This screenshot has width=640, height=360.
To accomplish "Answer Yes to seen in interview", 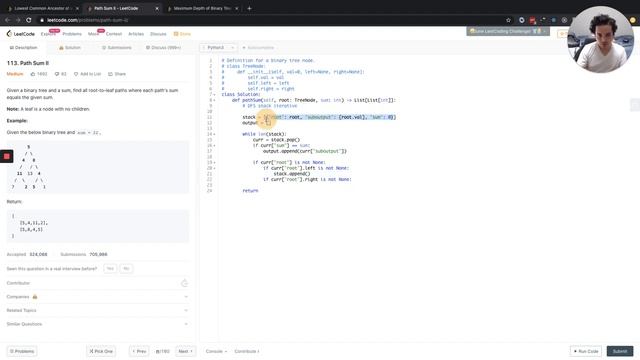I will [x=110, y=269].
